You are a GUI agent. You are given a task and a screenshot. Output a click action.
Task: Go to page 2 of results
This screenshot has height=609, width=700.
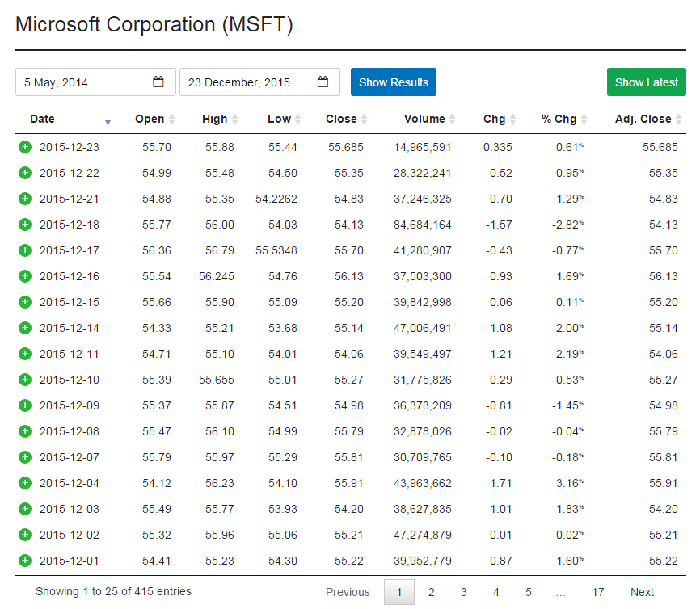(x=432, y=592)
